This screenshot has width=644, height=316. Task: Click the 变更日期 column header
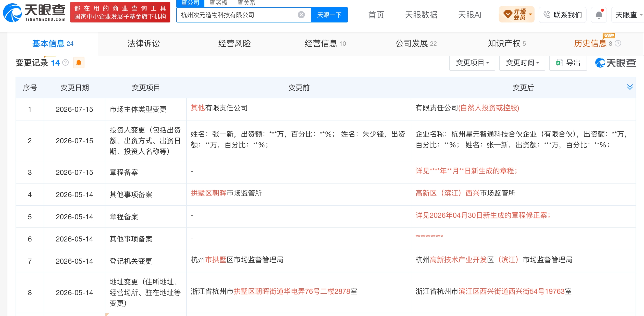(x=75, y=88)
